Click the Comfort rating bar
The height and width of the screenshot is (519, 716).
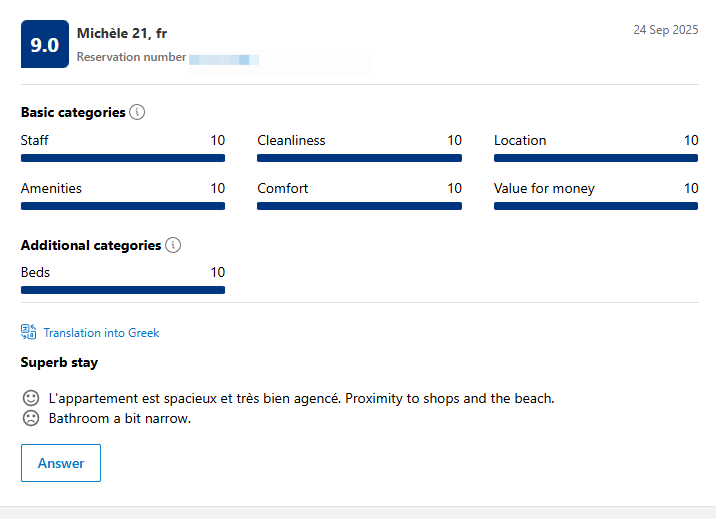(359, 206)
